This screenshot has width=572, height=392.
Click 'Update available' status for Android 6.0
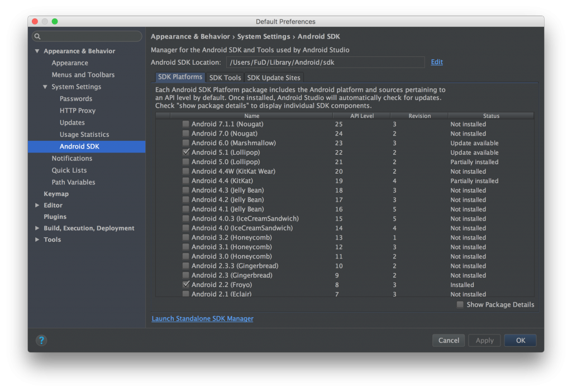[x=474, y=143]
